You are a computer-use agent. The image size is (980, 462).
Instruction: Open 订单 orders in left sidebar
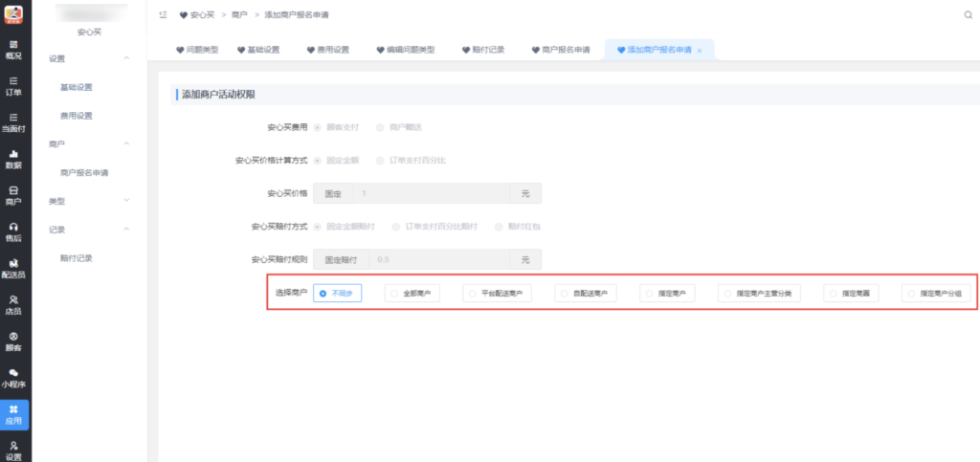point(13,87)
